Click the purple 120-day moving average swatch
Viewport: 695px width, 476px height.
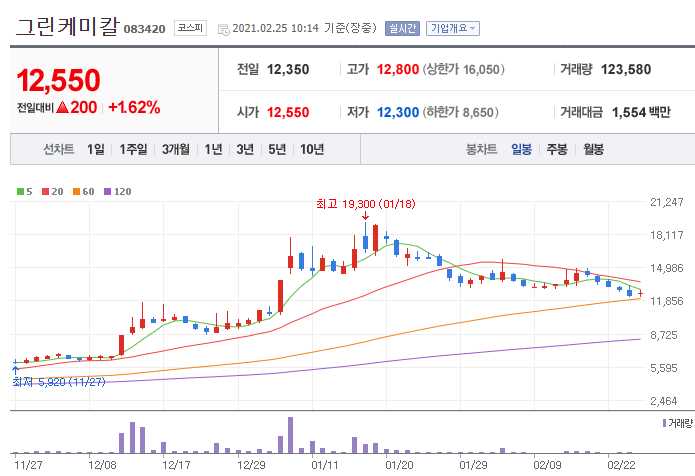click(x=107, y=191)
